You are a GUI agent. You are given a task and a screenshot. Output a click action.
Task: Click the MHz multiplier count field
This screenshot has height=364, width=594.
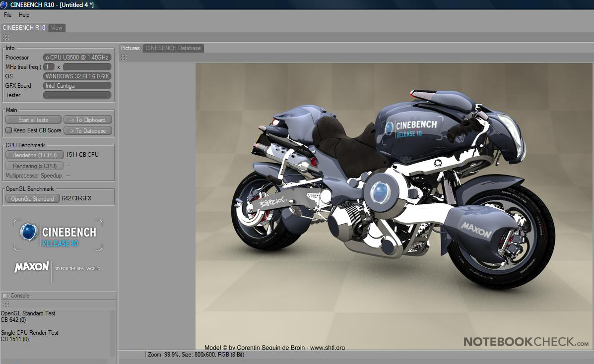pos(49,66)
